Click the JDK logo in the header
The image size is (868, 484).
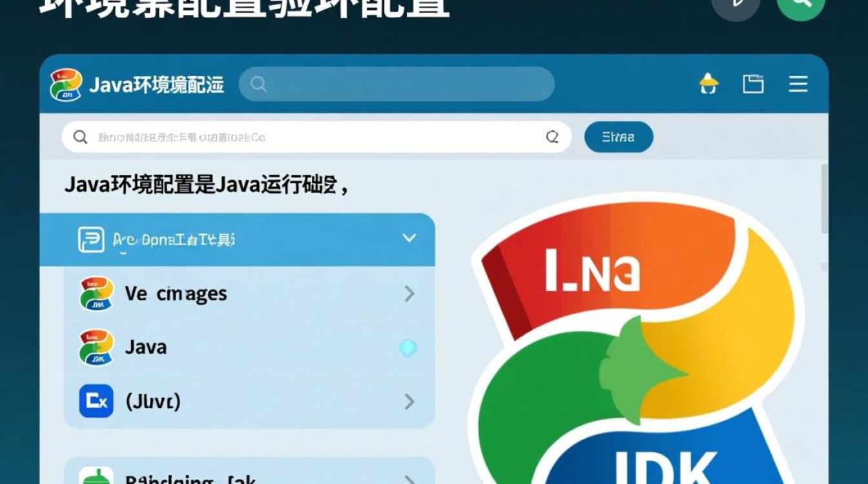pos(65,84)
